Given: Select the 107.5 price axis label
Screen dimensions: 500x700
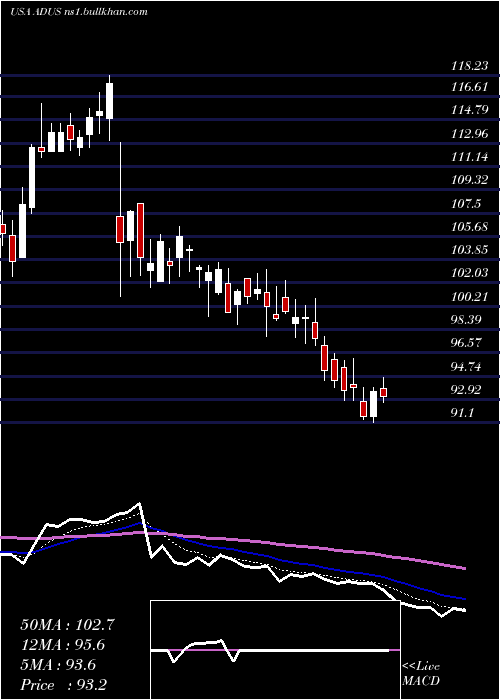Looking at the screenshot, I should [467, 204].
